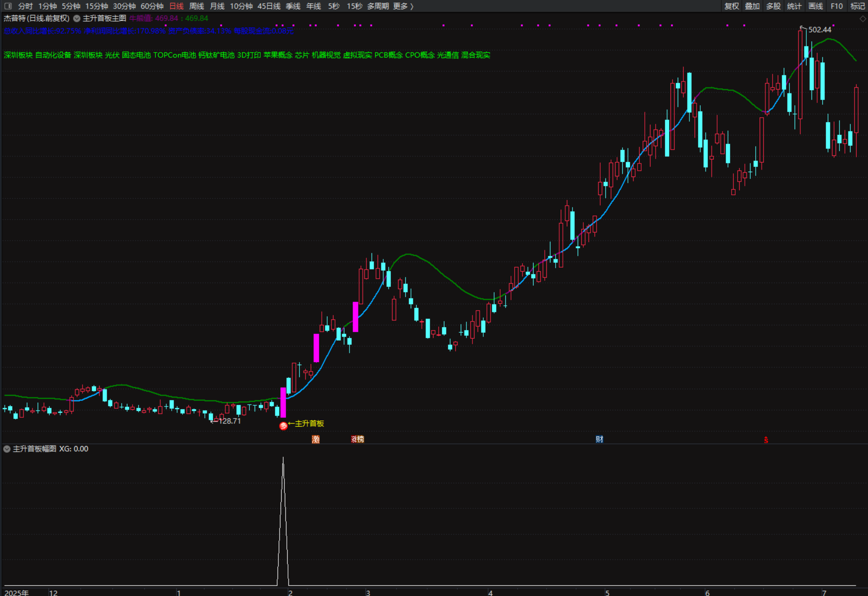The image size is (868, 596).
Task: Open the F10 company info
Action: pos(837,6)
